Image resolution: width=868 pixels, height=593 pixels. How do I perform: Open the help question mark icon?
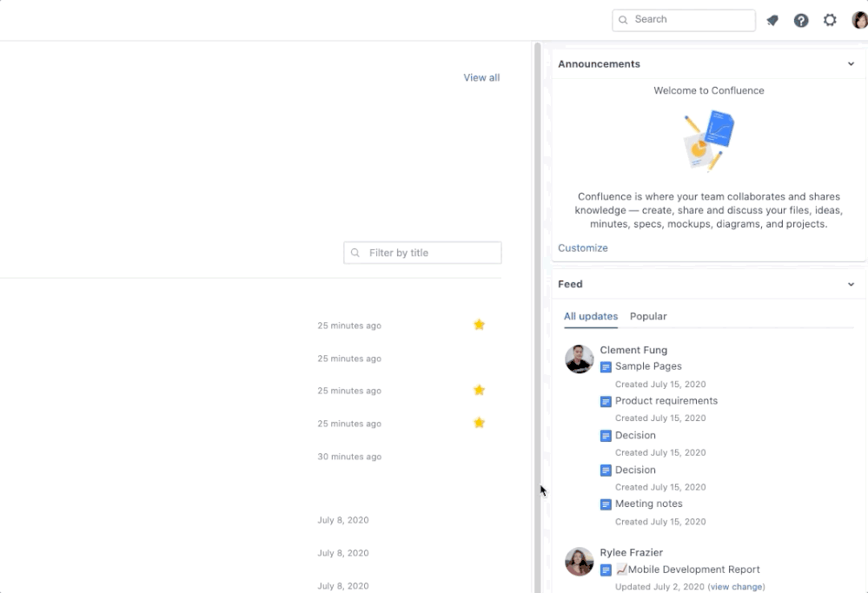coord(801,21)
